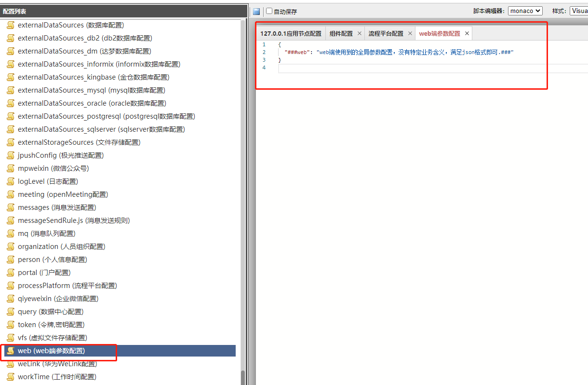Click the scroll icon beside query (数据中心配置)

(11, 312)
